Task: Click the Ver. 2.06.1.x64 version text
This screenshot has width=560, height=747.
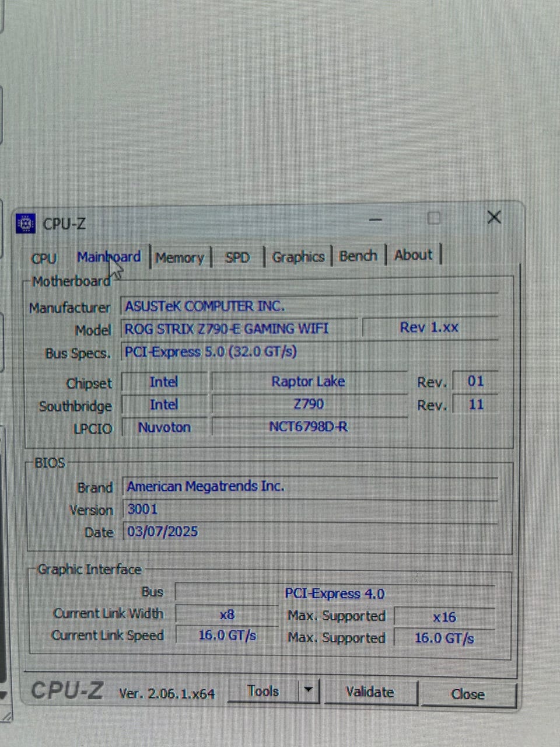Action: pos(167,693)
